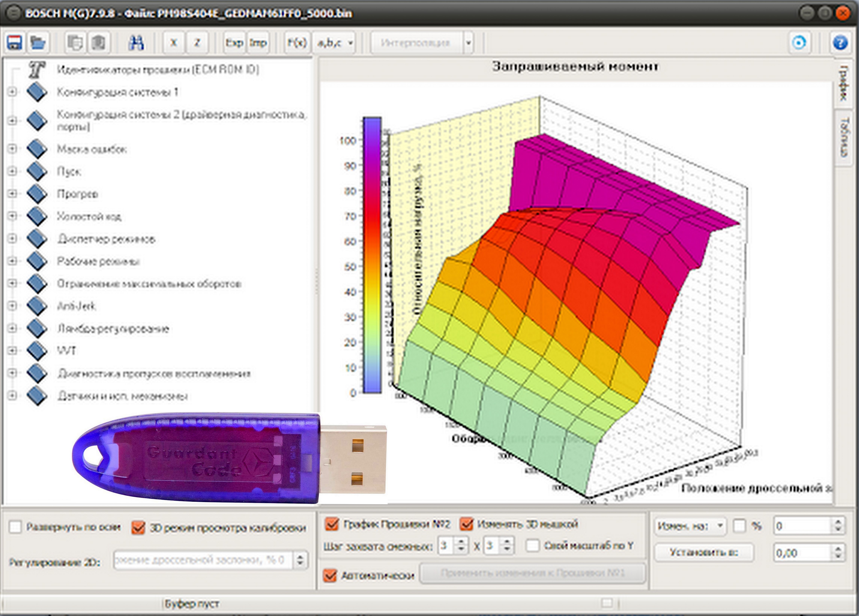The image size is (859, 616).
Task: Click the Z toolbar button
Action: coord(197,42)
